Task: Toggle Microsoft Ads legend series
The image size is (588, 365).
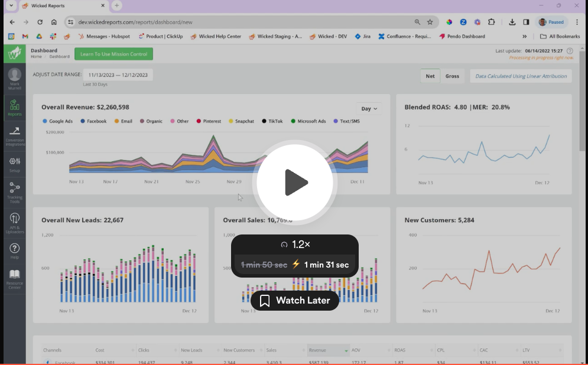Action: (x=308, y=121)
